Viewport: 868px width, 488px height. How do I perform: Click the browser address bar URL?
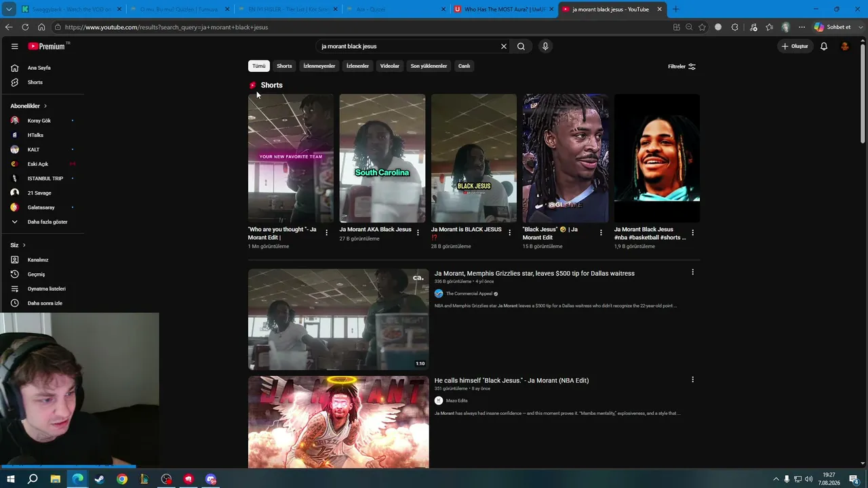[166, 27]
